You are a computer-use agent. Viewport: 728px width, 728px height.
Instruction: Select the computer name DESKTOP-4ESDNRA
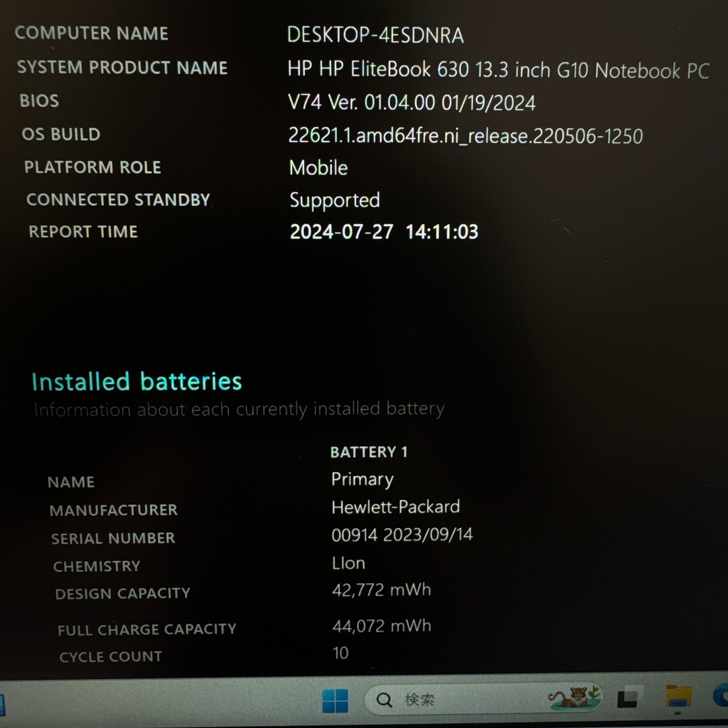[375, 35]
